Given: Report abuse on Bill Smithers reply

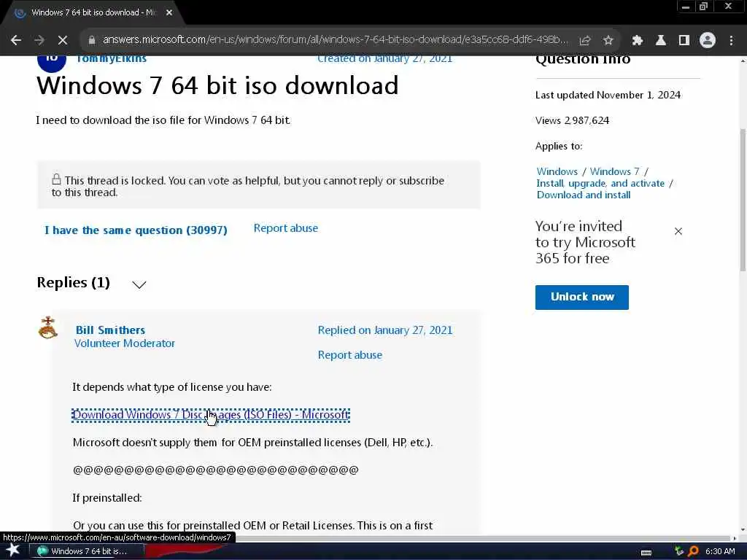Looking at the screenshot, I should [x=349, y=355].
